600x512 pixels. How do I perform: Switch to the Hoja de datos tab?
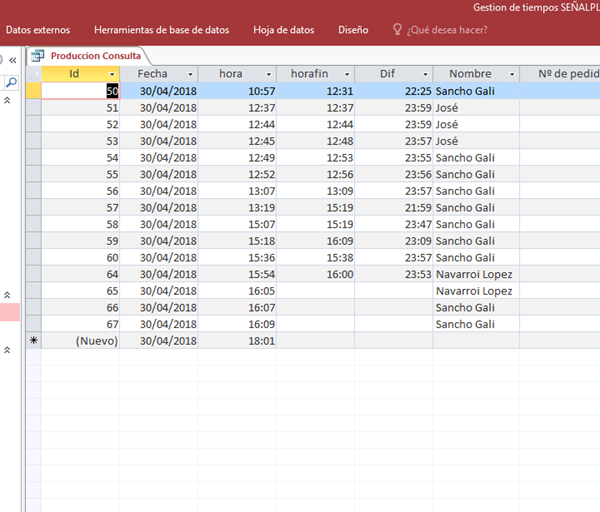coord(283,30)
